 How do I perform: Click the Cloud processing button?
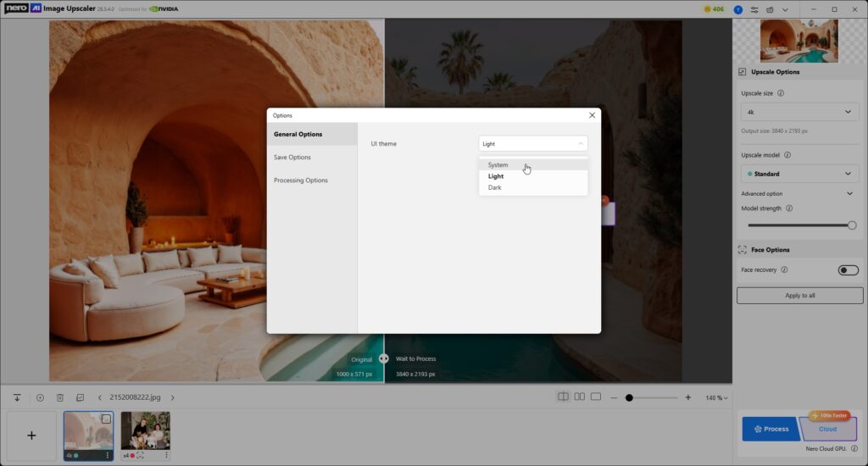(827, 429)
